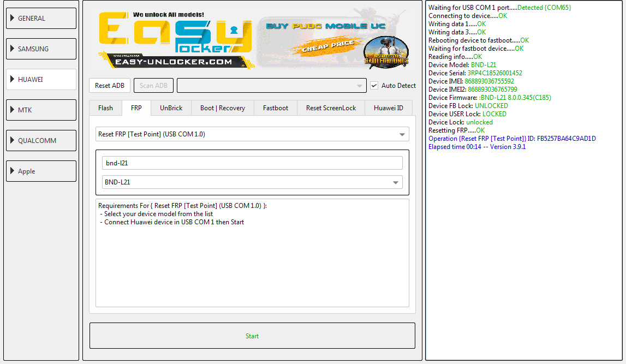Click the Rebooting device to fastboot line
This screenshot has width=626, height=364.
479,40
